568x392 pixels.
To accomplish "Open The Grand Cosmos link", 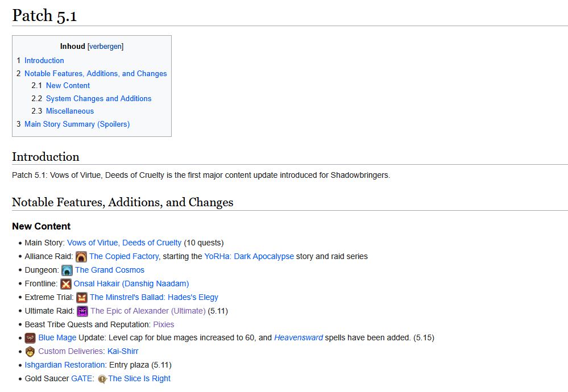I will tap(110, 270).
